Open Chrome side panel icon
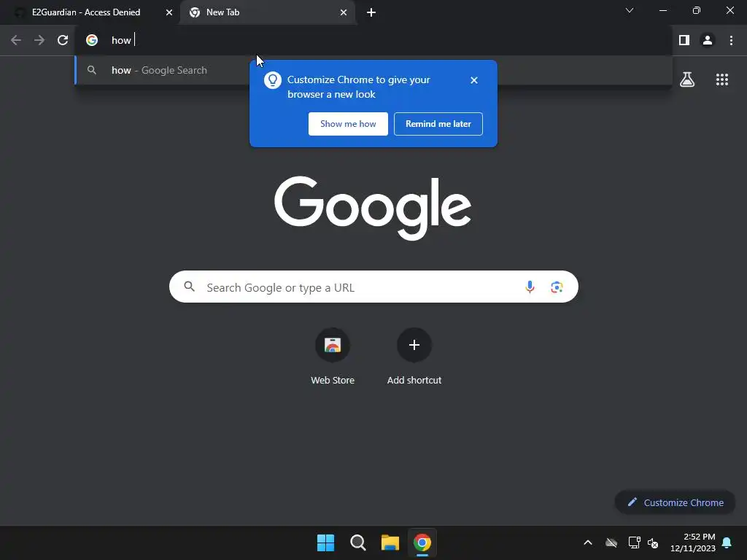The height and width of the screenshot is (560, 747). [684, 40]
